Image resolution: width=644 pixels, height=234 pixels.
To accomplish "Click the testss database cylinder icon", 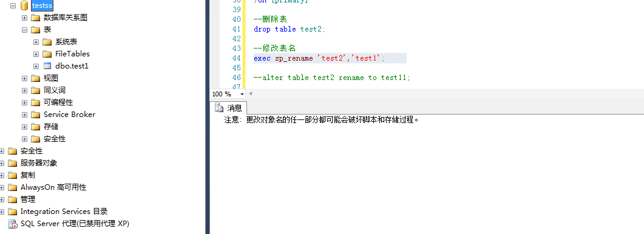I will (x=24, y=5).
